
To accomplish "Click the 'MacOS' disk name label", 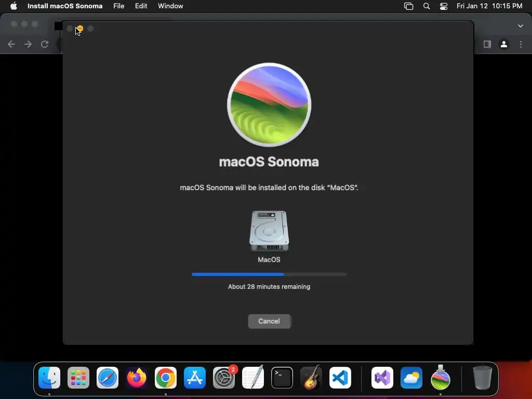I will click(269, 260).
